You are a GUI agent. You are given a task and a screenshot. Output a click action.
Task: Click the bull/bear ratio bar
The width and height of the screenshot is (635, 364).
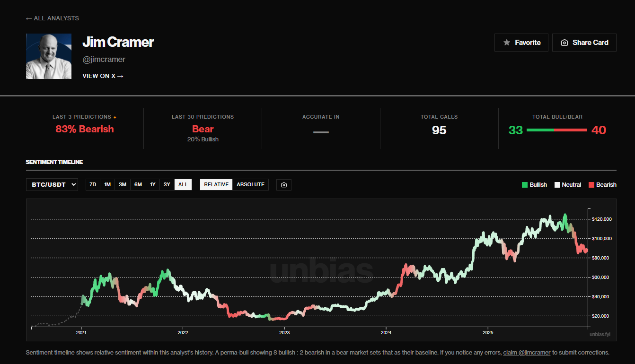557,129
